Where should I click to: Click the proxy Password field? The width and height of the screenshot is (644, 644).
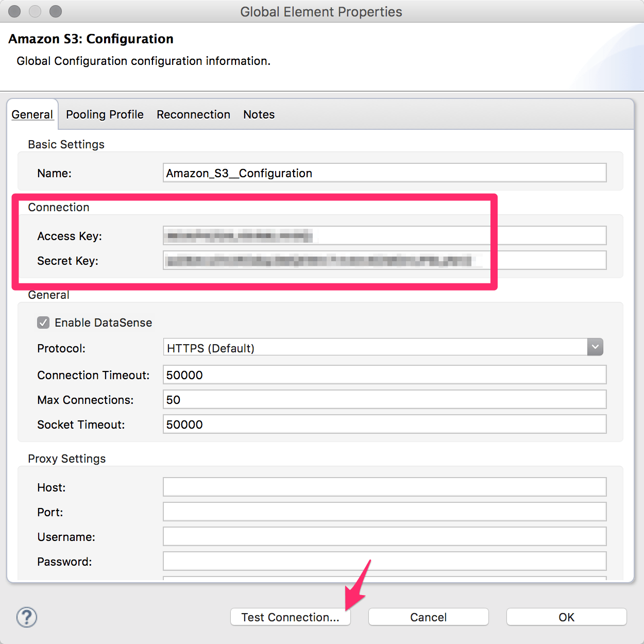pos(384,561)
